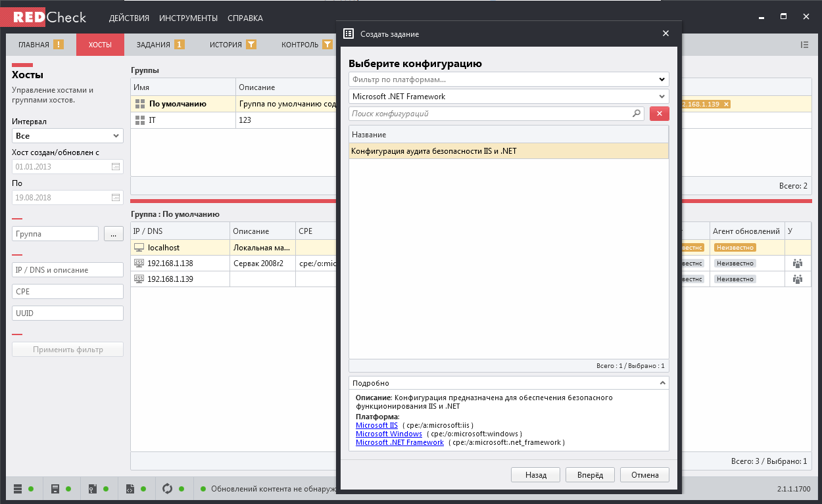The height and width of the screenshot is (504, 822).
Task: Click host icon for 192.168.1.139
Action: click(x=139, y=279)
